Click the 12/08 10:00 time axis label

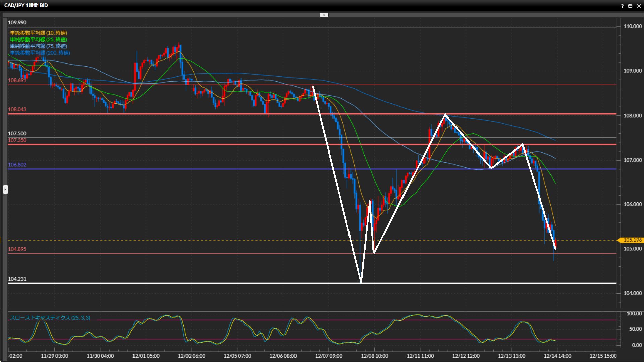click(x=374, y=356)
